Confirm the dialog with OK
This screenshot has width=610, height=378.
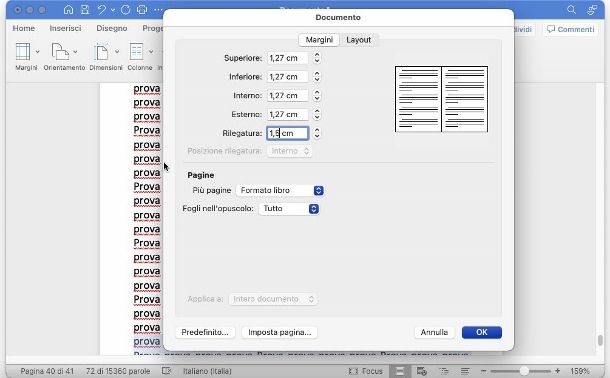482,332
